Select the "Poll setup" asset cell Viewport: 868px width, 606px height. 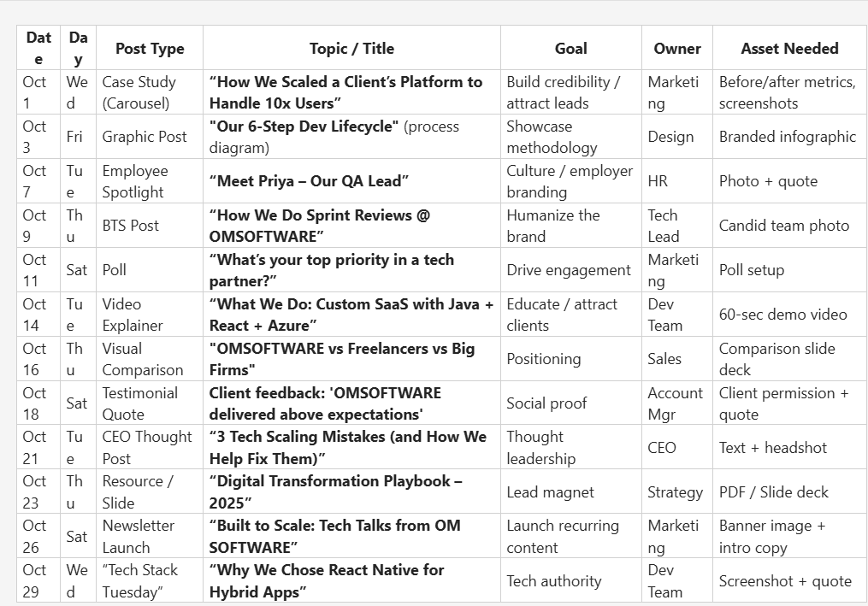751,270
